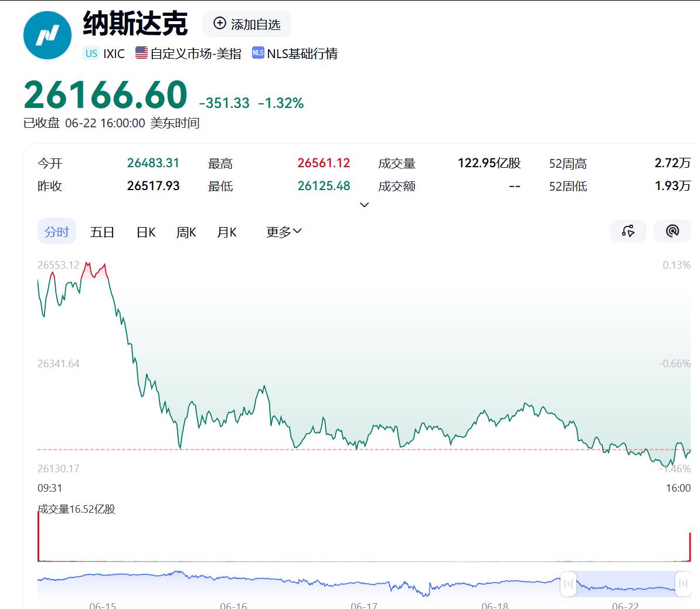Click the 26130.17 y-axis label
The height and width of the screenshot is (609, 700).
click(58, 469)
